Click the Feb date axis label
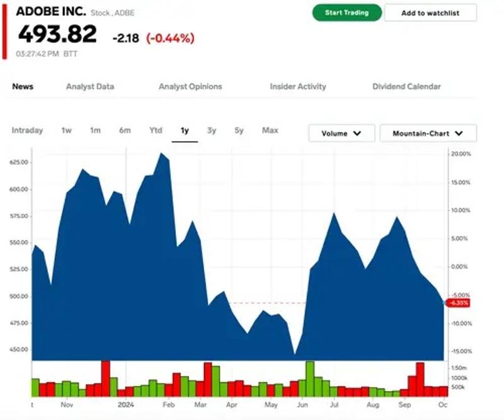This screenshot has height=420, width=504. [169, 405]
